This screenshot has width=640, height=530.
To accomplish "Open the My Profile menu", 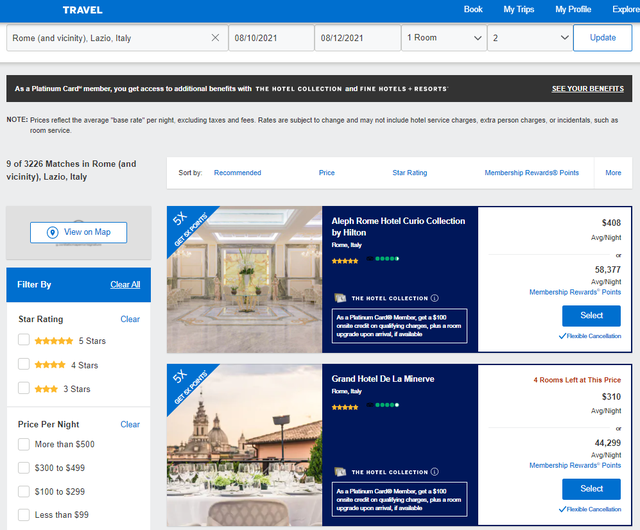I will click(x=573, y=9).
